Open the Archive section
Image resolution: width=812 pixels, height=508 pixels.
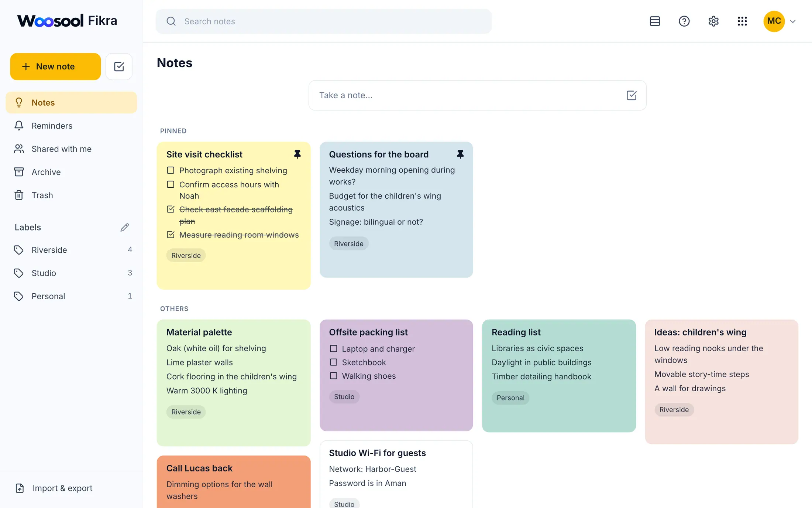click(71, 172)
